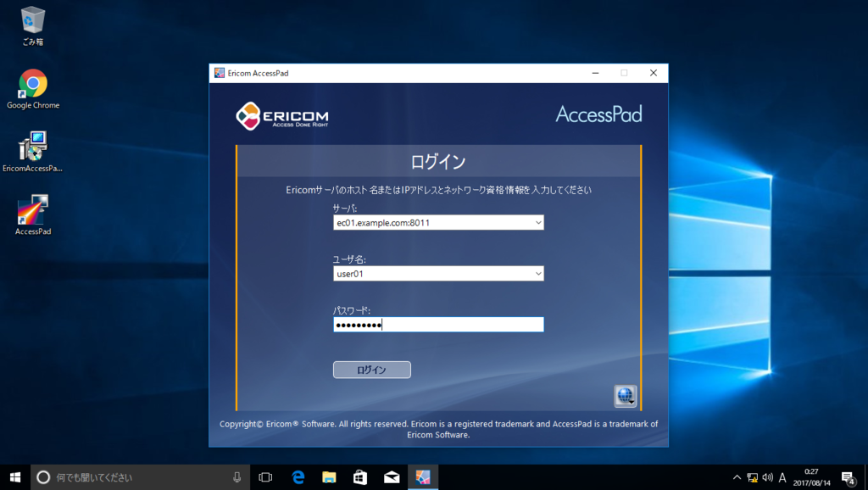Minimize the Ericom AccessPad window

(x=596, y=73)
